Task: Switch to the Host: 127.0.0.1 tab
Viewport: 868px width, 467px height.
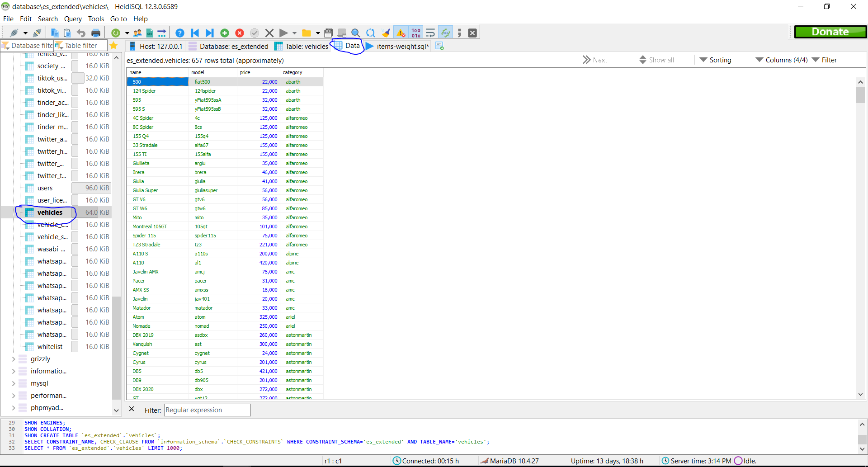Action: tap(156, 46)
